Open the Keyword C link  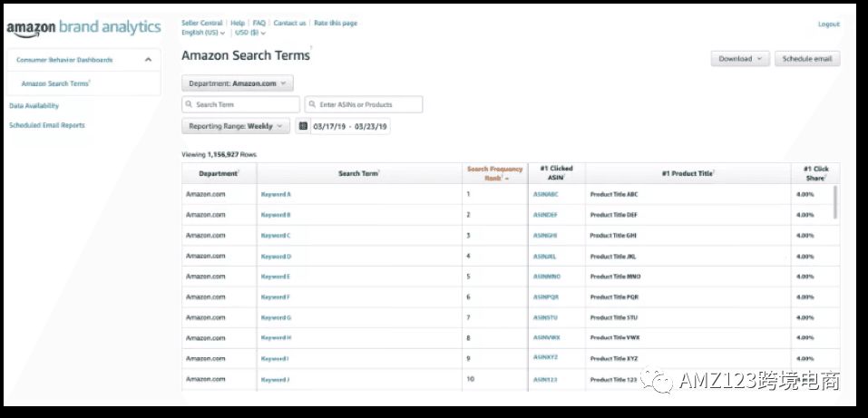[x=276, y=236]
